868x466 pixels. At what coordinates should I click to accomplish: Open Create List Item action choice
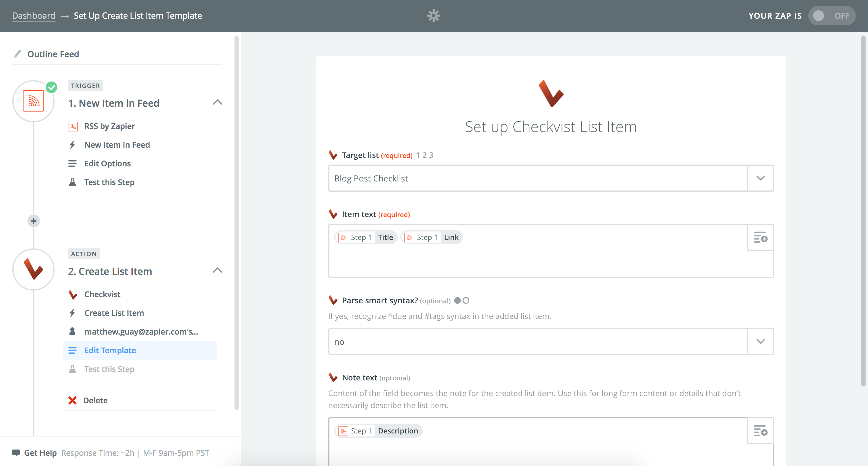pos(114,313)
